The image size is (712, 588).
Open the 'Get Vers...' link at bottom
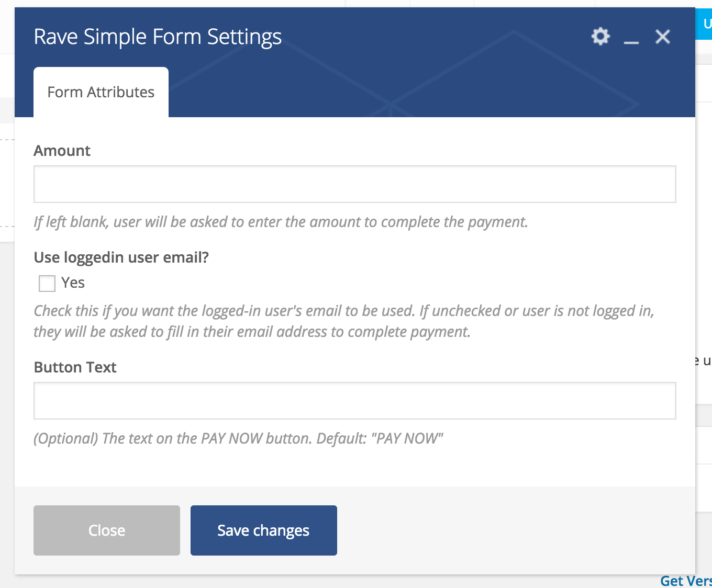point(686,581)
